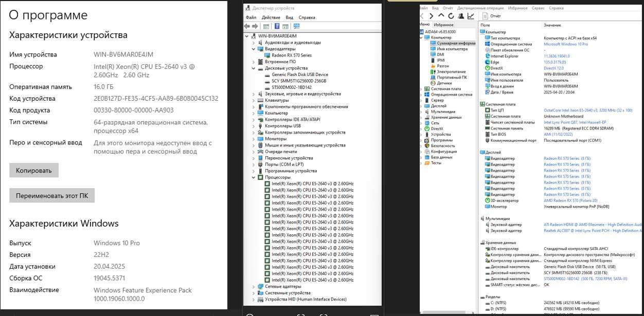Viewport: 644px width, 316px height.
Task: Select SCY SMM5T1G25600D 256GB in Device Manager
Action: pyautogui.click(x=295, y=81)
